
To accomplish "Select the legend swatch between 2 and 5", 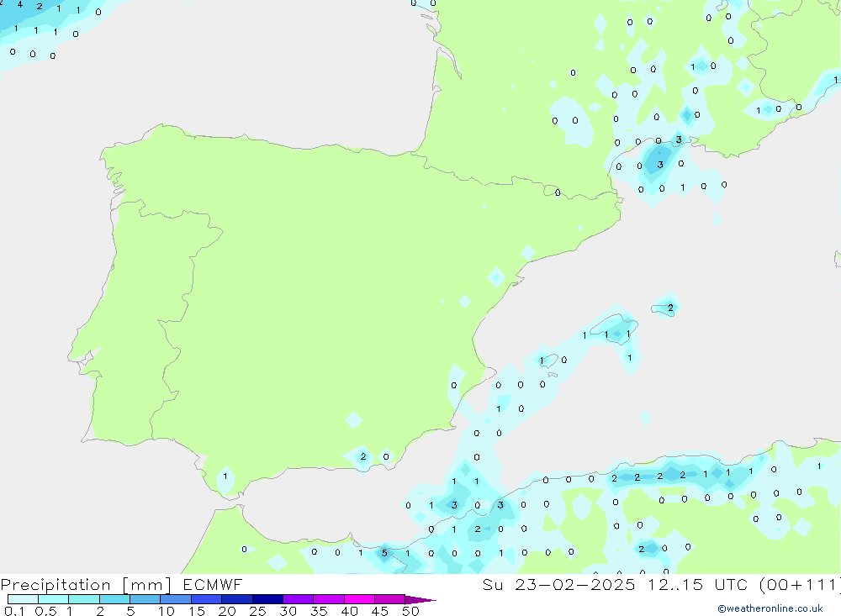I will [114, 599].
